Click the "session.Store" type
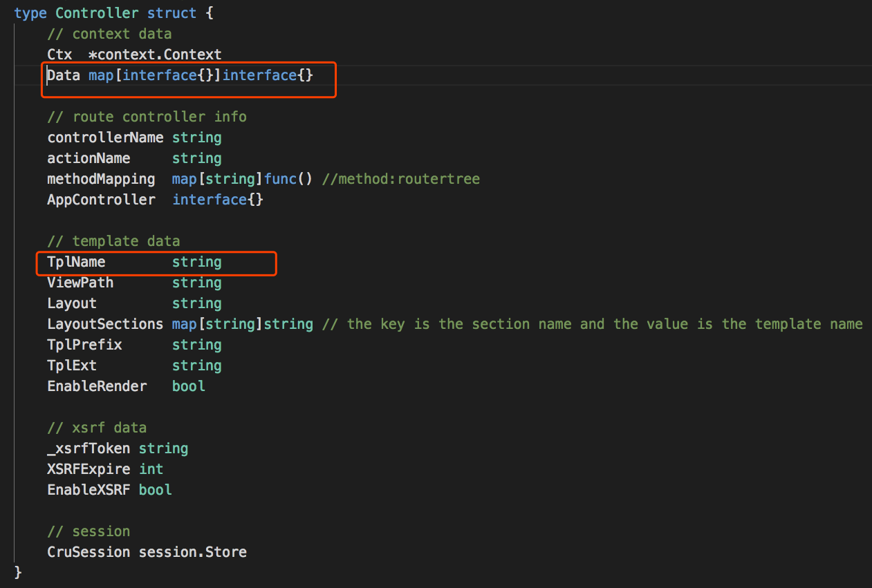The image size is (872, 588). coord(193,552)
